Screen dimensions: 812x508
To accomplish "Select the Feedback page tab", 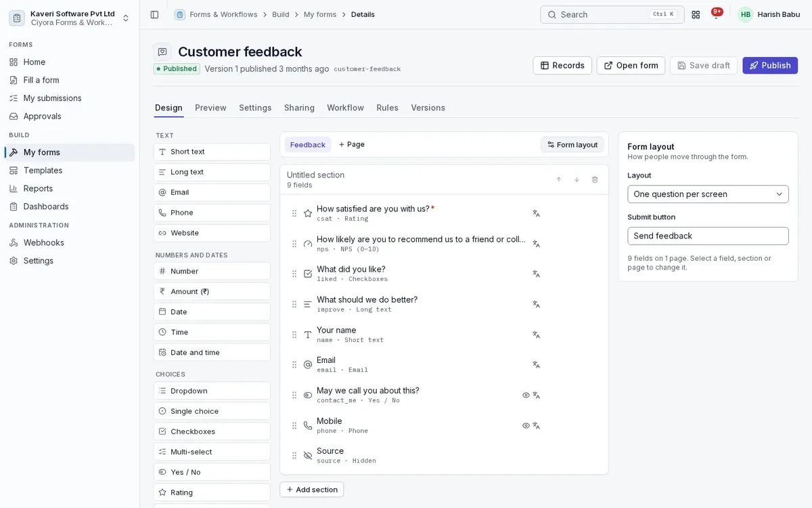I will click(308, 145).
